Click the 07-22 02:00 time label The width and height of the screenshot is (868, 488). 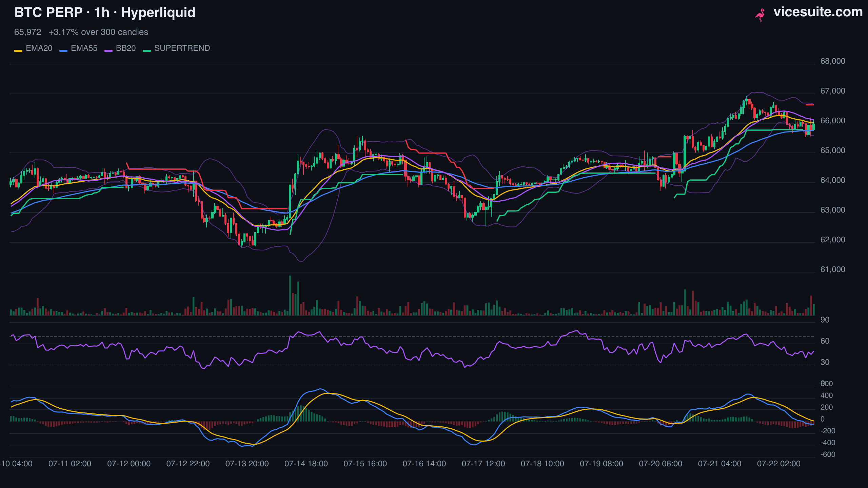pos(779,464)
